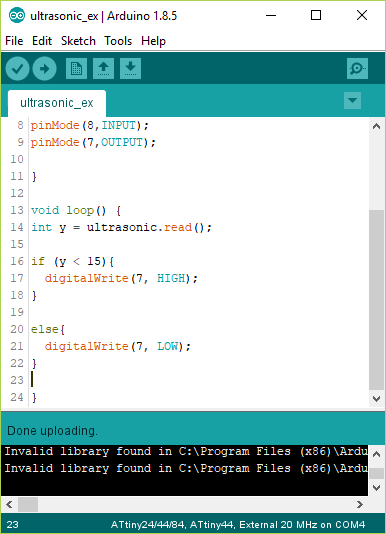The width and height of the screenshot is (386, 534).
Task: Click editor scrollbar down arrow
Action: point(376,398)
